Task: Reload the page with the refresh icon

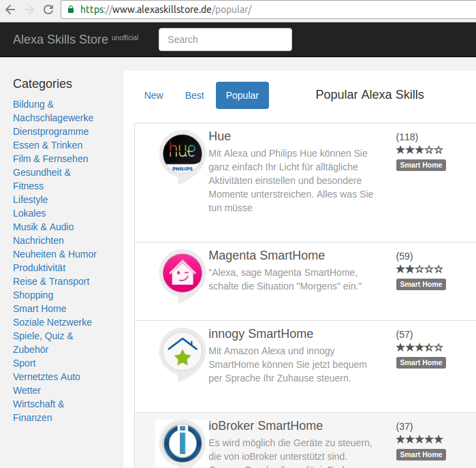Action: pyautogui.click(x=48, y=10)
